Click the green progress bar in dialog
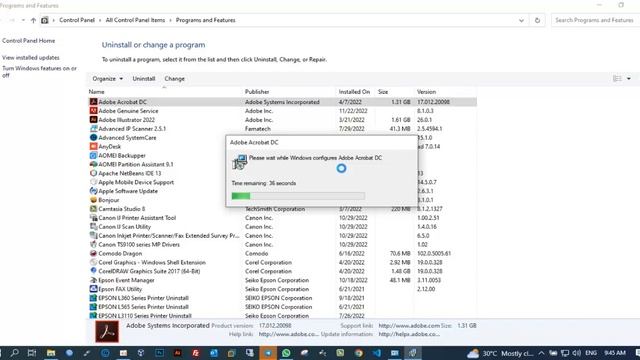Viewport: 640px width, 360px height. (298, 196)
